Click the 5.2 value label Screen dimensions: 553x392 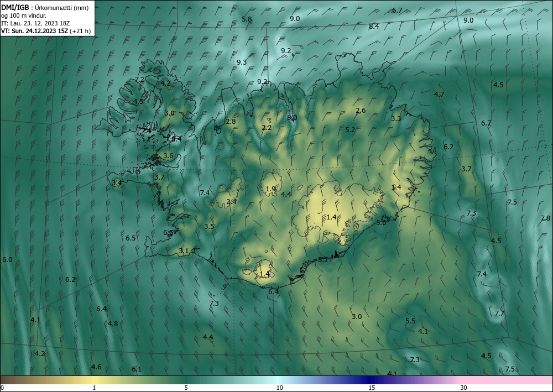point(350,130)
